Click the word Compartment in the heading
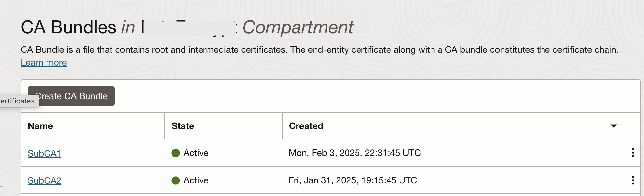Image resolution: width=644 pixels, height=196 pixels. tap(298, 27)
